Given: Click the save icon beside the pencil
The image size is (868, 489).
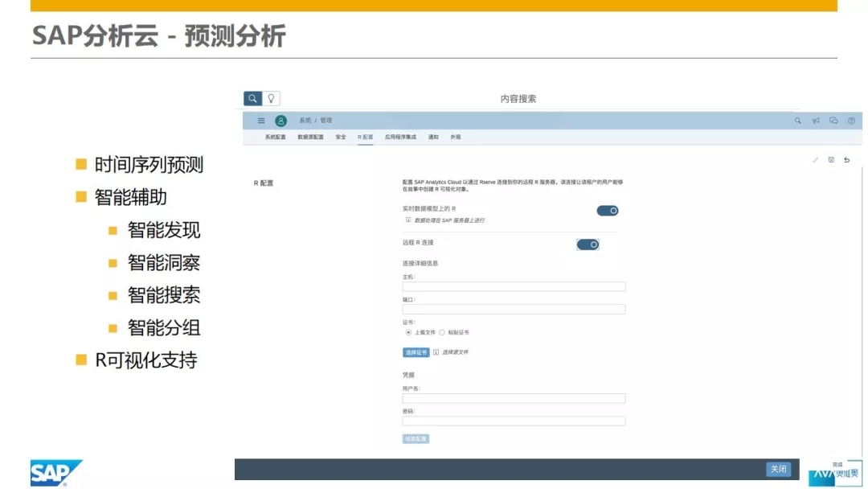Looking at the screenshot, I should point(831,160).
